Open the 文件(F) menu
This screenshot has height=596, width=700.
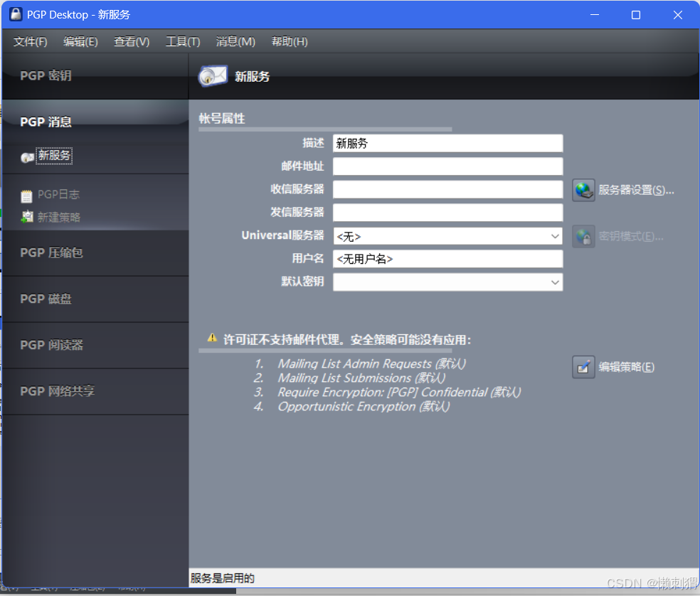(31, 41)
